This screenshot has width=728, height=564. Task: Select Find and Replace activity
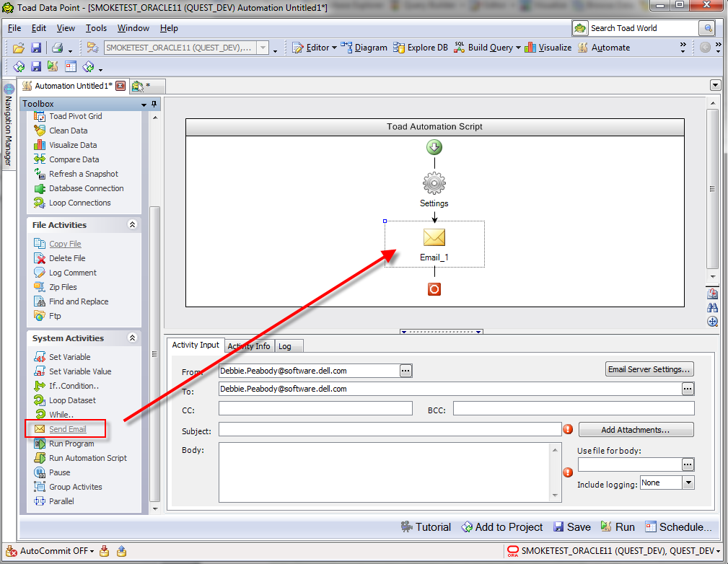pos(71,301)
